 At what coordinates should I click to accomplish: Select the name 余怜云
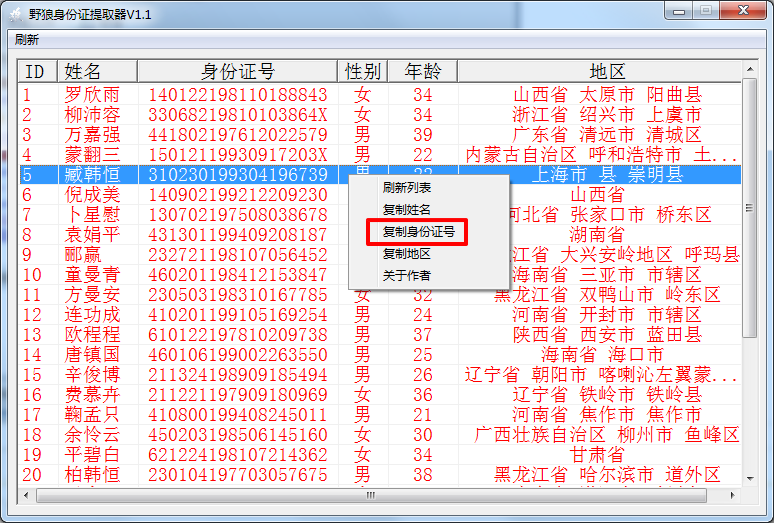(92, 434)
